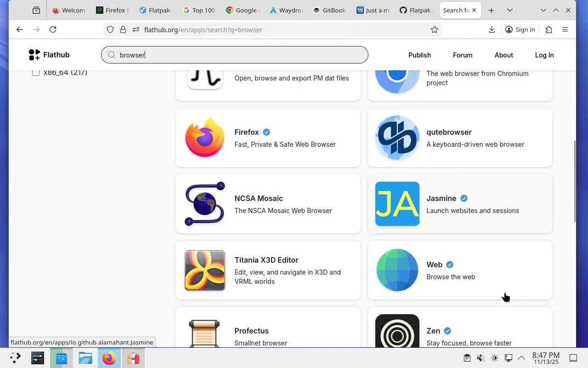
Task: Tick the x86_64 architecture checkbox
Action: [36, 73]
